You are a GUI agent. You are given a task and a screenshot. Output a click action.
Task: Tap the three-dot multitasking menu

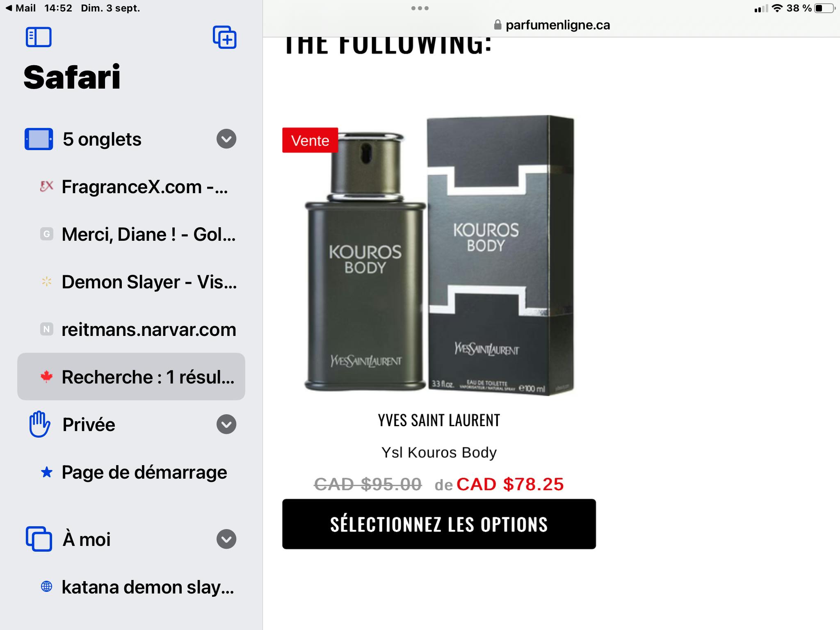point(420,8)
